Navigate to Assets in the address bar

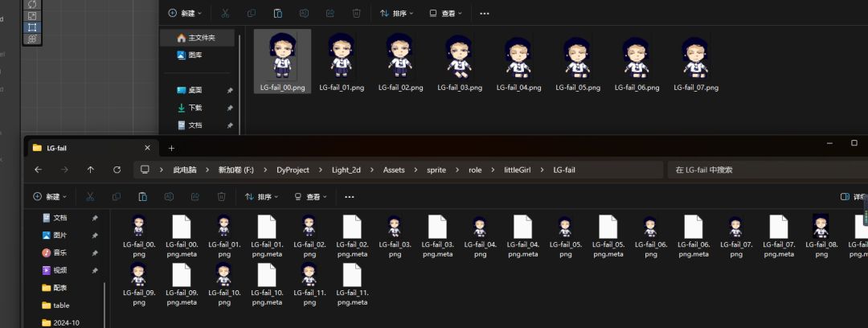(394, 170)
